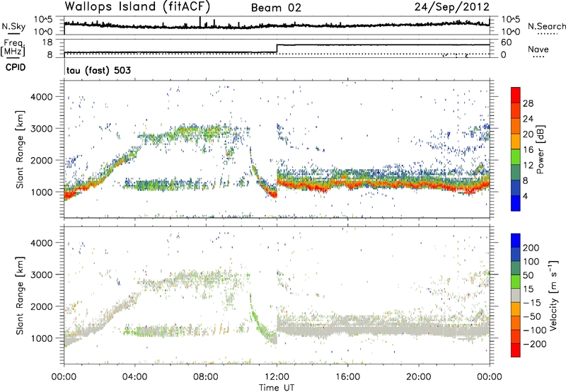Click the "3000" tick on the velocity panel
This screenshot has height=392, width=566.
[42, 275]
